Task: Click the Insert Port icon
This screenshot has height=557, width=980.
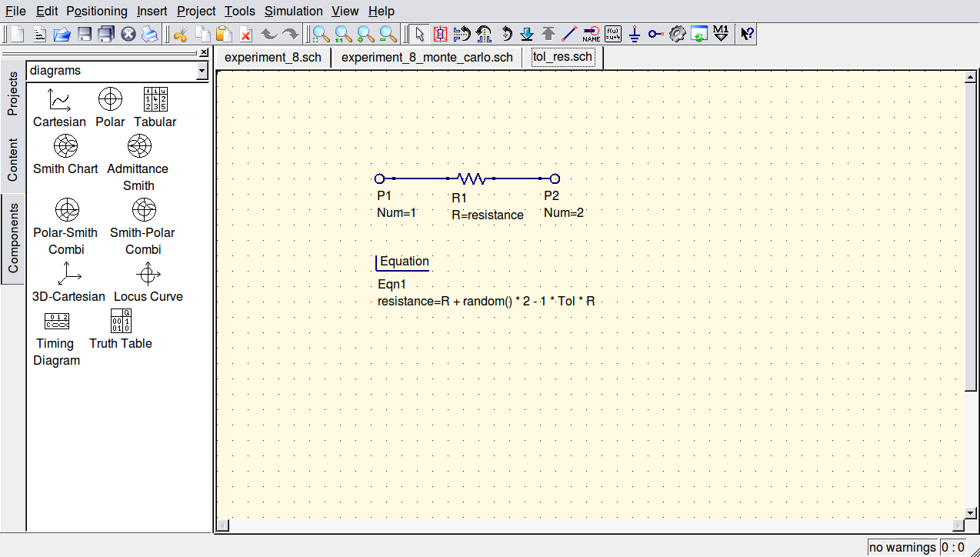Action: click(x=655, y=34)
